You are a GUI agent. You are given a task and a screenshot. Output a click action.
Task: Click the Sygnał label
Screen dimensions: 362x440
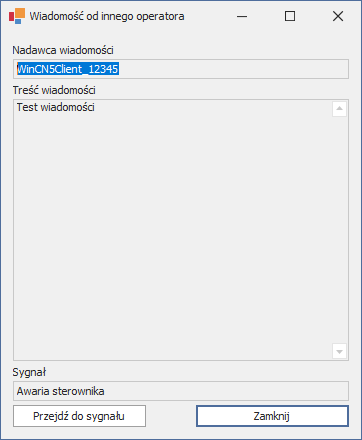click(x=29, y=372)
